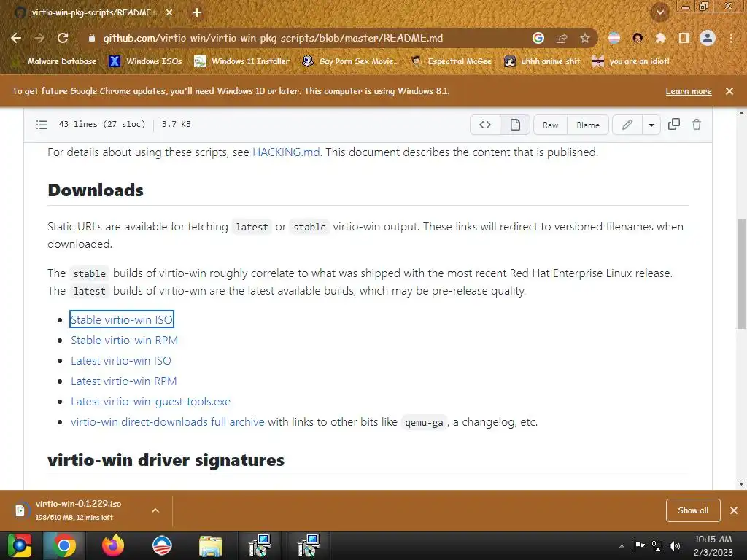The image size is (747, 560).
Task: Open the file outline list icon
Action: (x=42, y=125)
